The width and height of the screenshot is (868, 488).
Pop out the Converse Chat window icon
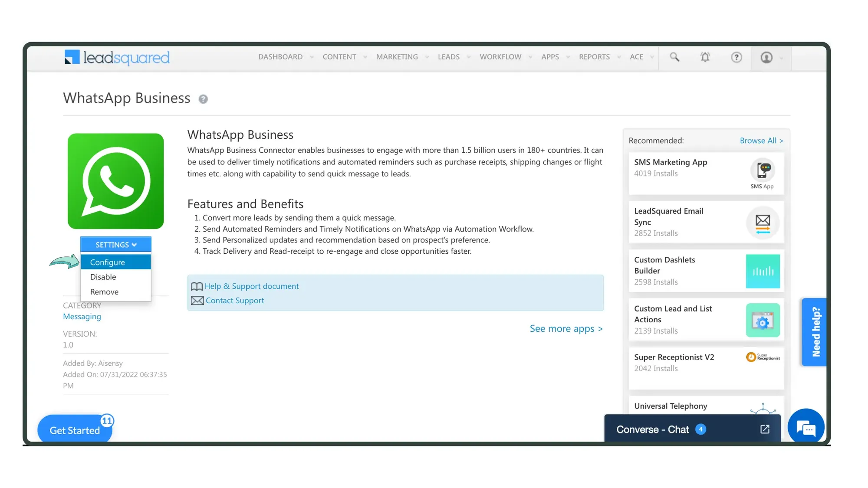click(765, 429)
